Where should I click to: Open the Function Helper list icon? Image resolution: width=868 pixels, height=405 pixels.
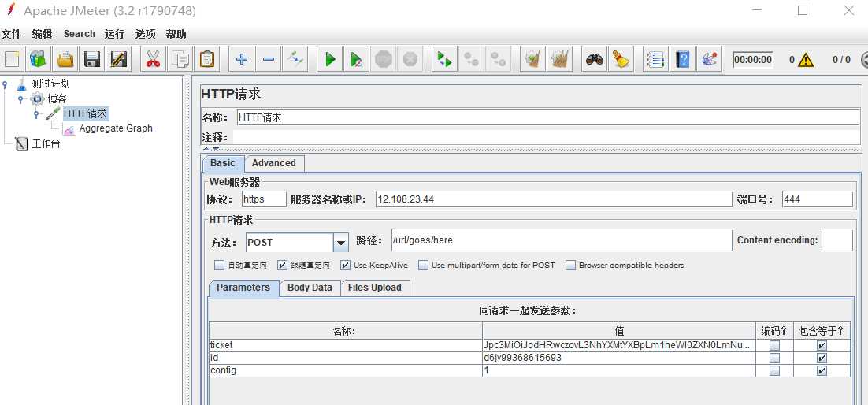[655, 59]
